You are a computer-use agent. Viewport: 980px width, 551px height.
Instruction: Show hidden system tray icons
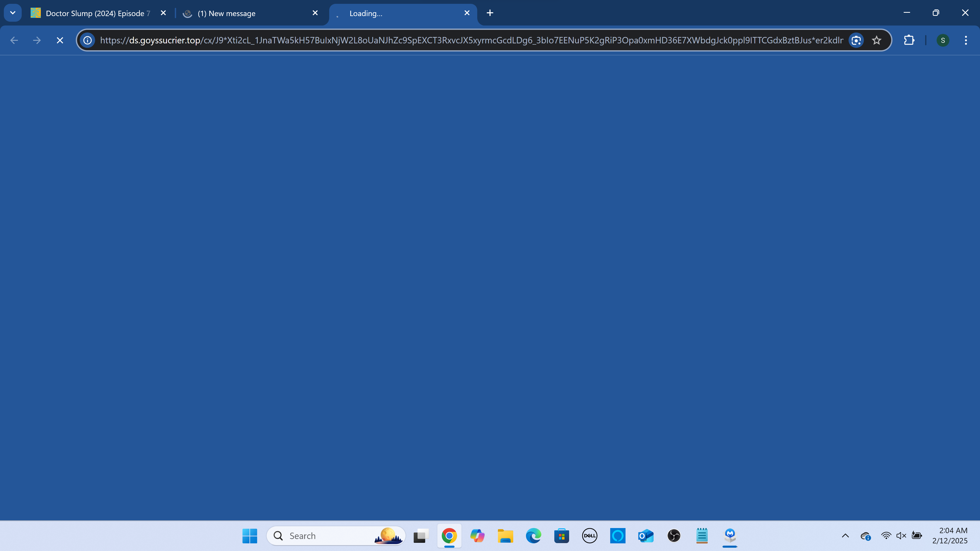pyautogui.click(x=845, y=536)
